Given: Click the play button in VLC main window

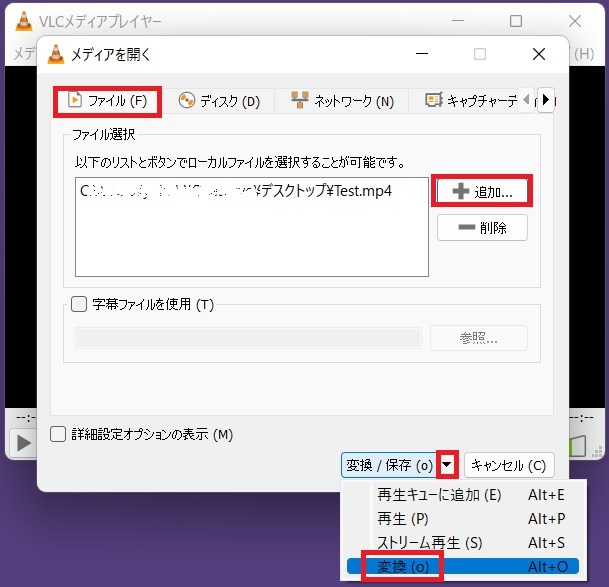Looking at the screenshot, I should pyautogui.click(x=24, y=442).
